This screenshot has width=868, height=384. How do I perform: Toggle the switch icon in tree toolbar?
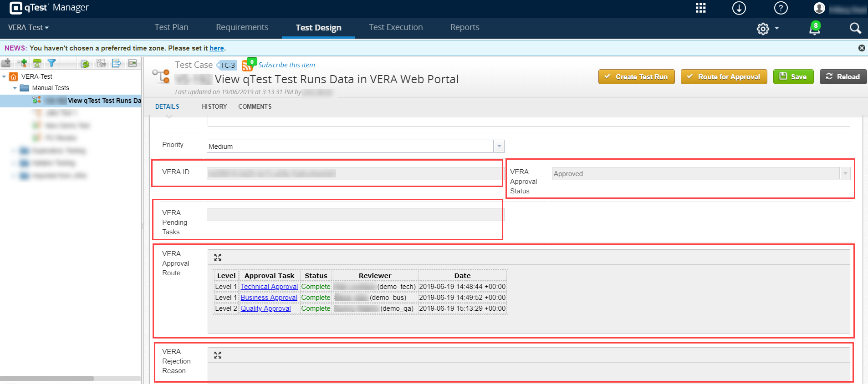(x=133, y=63)
